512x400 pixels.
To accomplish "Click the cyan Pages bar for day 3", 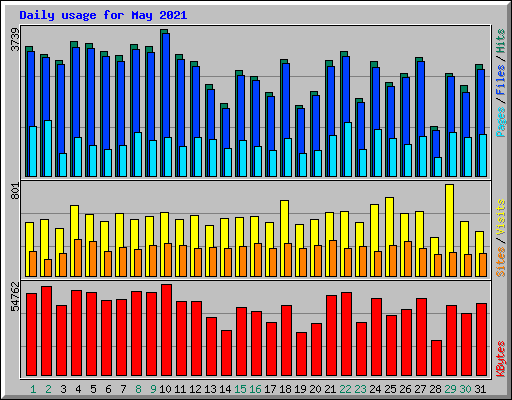I will [63, 165].
